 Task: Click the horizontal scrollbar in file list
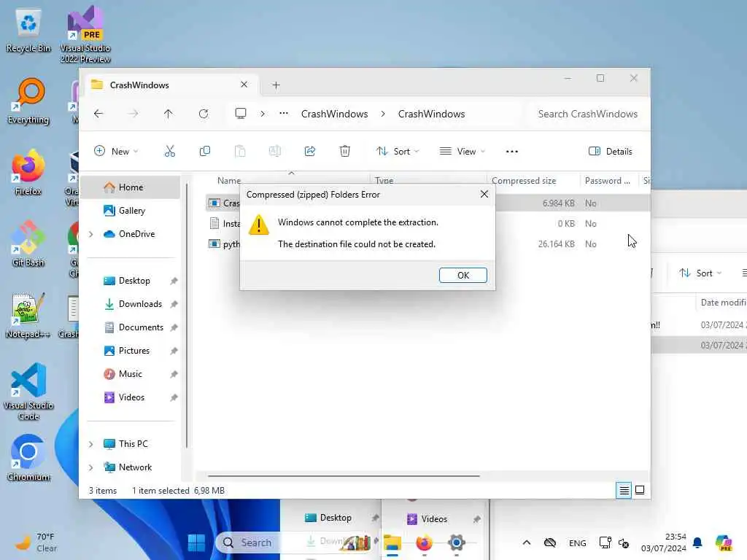pos(344,475)
